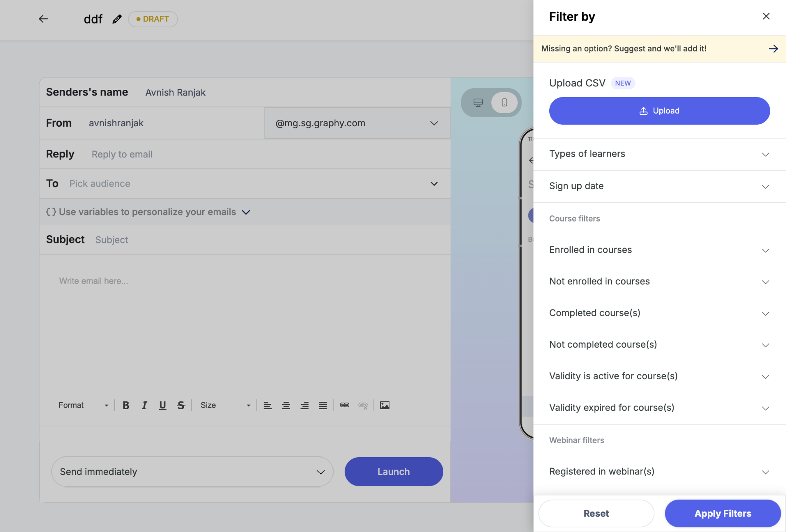Switch preview to mobile view icon
The image size is (786, 532).
tap(504, 102)
